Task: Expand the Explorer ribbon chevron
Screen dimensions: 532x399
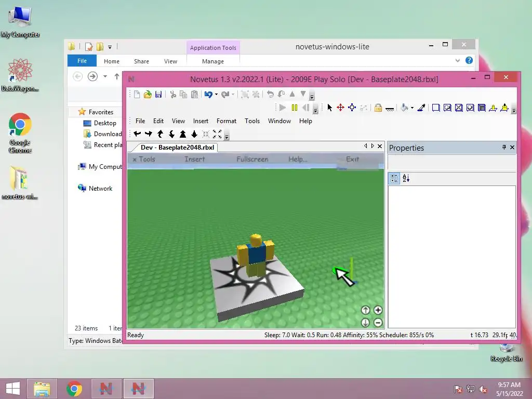Action: click(457, 60)
